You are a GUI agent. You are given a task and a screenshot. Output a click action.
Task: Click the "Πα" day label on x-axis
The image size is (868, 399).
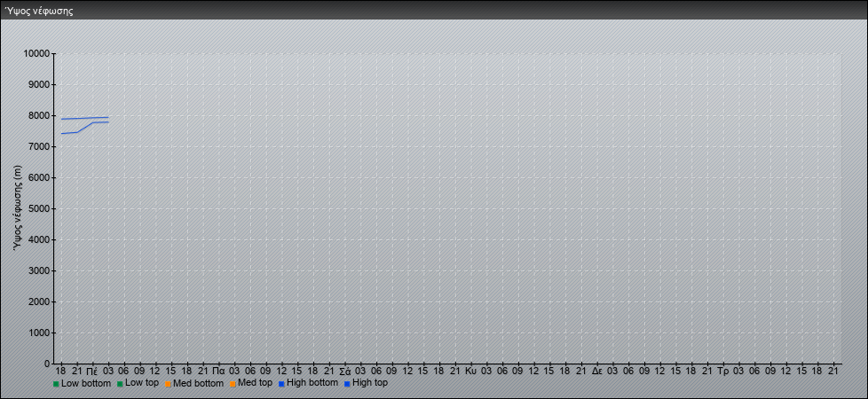218,371
